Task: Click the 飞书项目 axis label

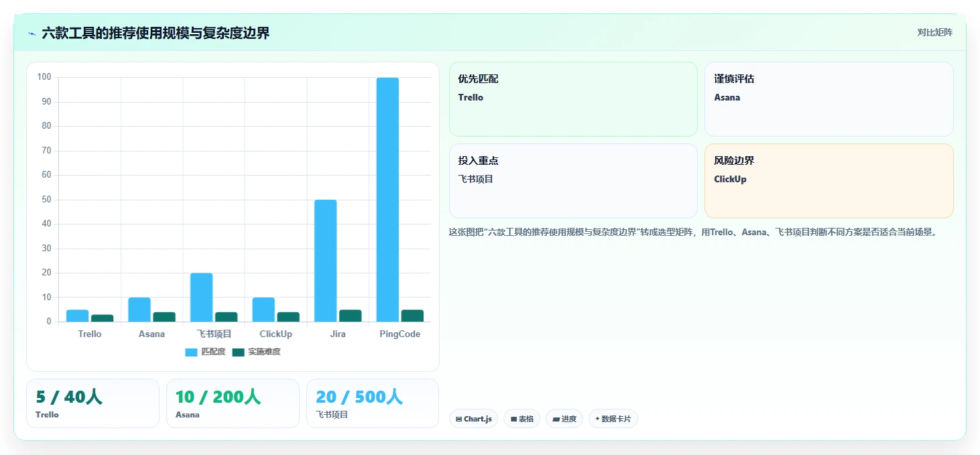Action: 214,334
